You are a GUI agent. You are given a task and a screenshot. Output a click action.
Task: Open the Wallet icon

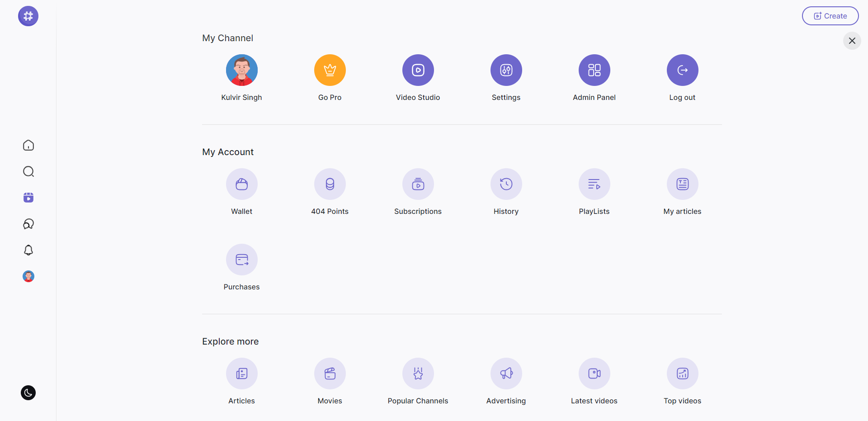click(241, 184)
